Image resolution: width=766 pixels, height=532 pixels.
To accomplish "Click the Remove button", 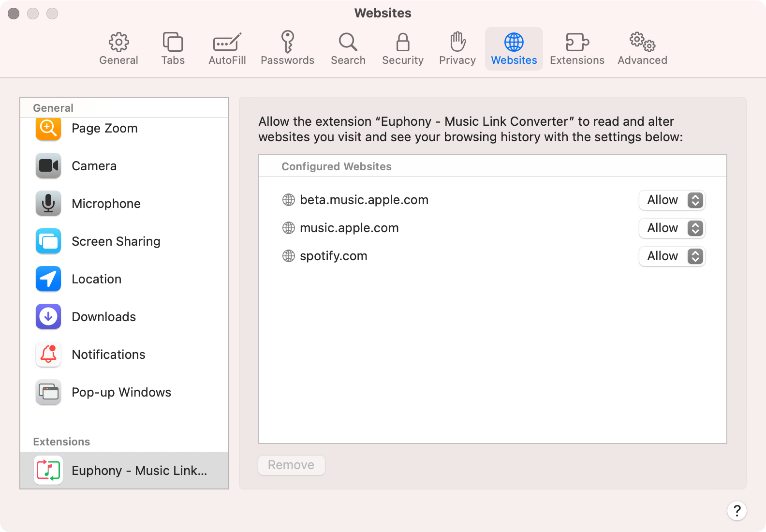I will (x=291, y=465).
